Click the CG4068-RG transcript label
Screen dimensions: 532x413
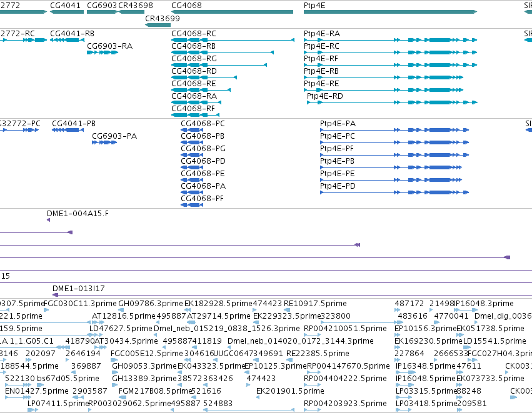pos(194,59)
